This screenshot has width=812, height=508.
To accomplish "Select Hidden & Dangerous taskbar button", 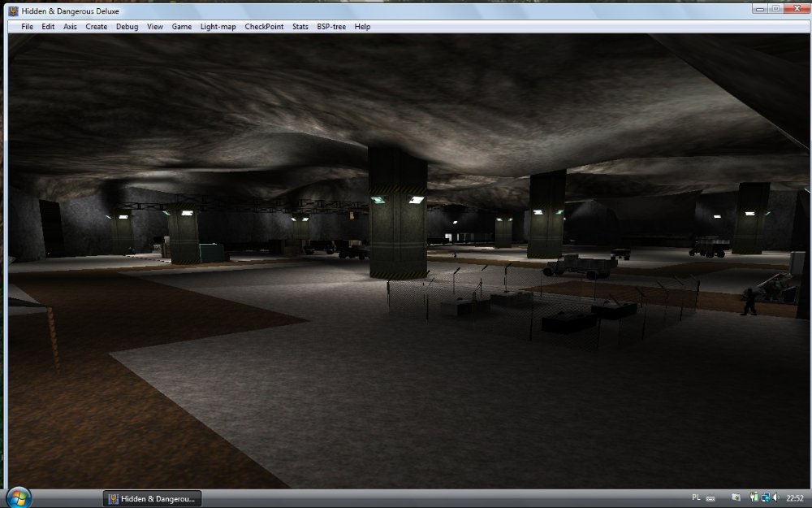I will click(152, 499).
